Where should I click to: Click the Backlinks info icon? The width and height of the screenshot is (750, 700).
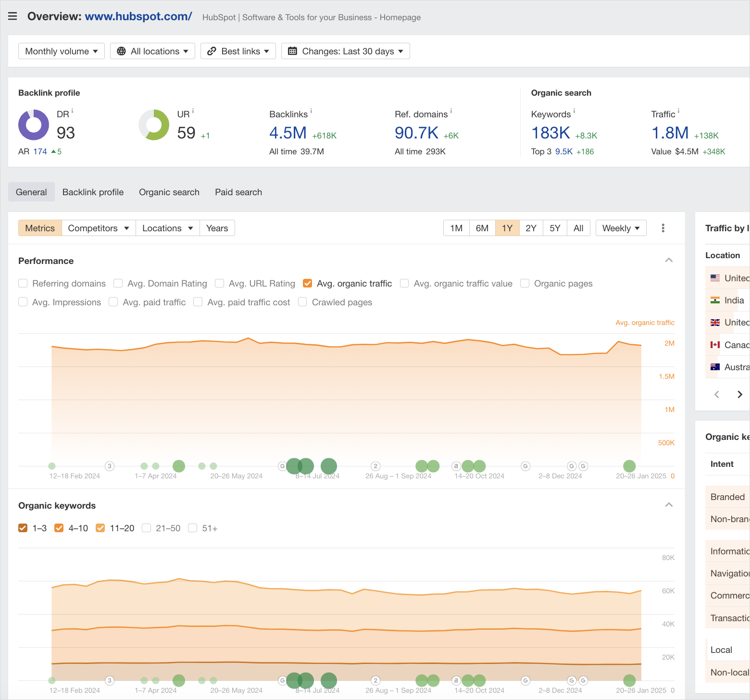point(311,111)
